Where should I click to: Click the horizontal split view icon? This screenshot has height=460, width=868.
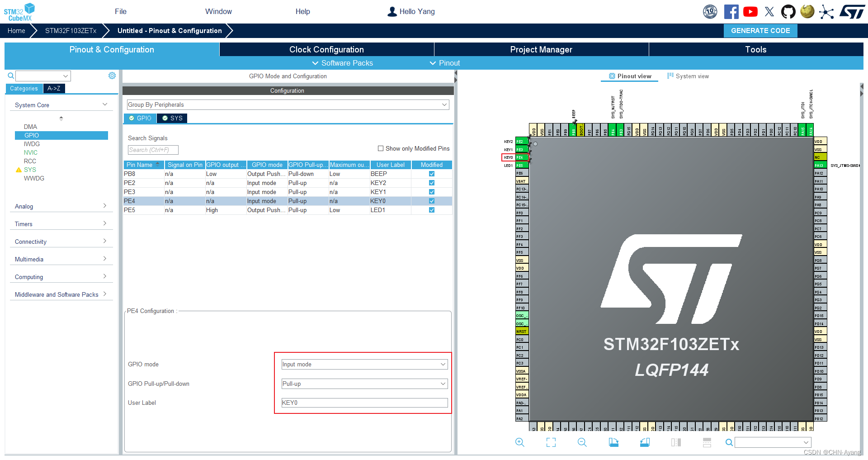pyautogui.click(x=707, y=442)
